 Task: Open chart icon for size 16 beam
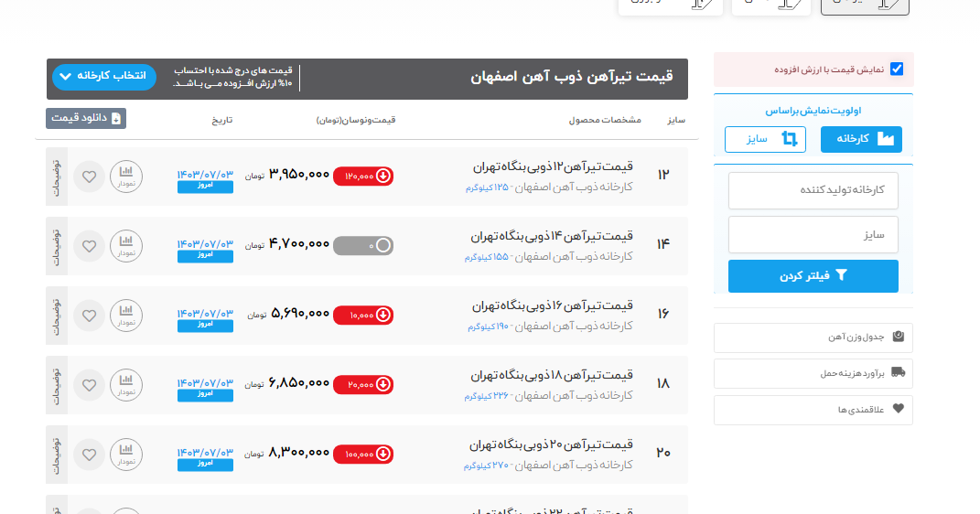point(126,316)
